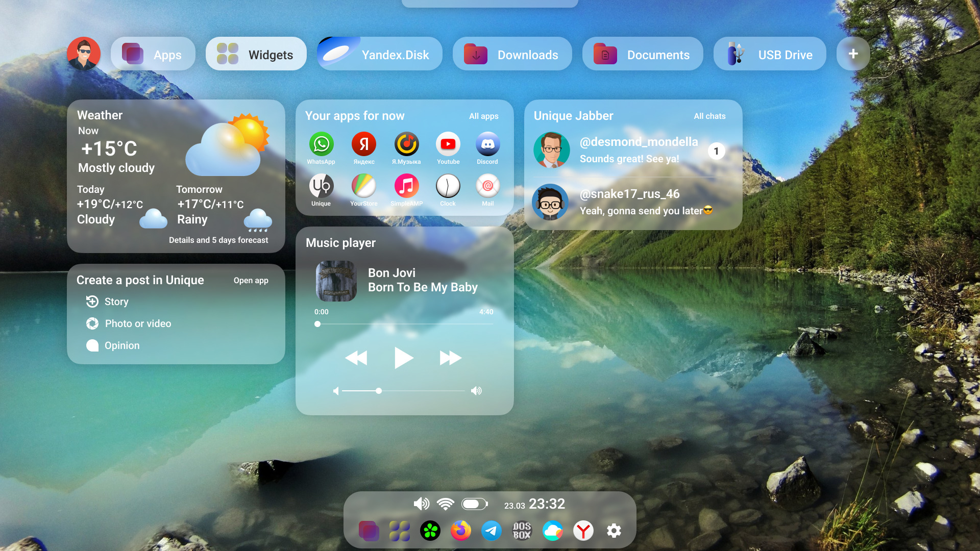Launch the Discord app icon
This screenshot has height=551, width=980.
coord(487,145)
